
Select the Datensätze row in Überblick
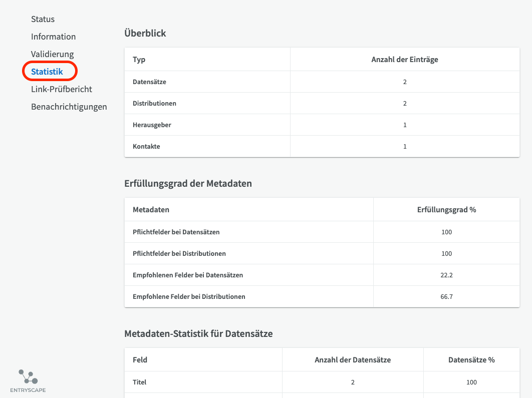tap(149, 82)
